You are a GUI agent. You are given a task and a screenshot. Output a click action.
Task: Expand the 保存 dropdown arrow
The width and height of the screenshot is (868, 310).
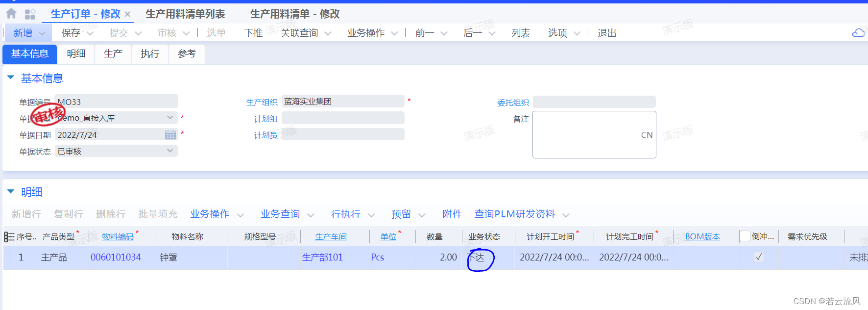click(x=90, y=33)
